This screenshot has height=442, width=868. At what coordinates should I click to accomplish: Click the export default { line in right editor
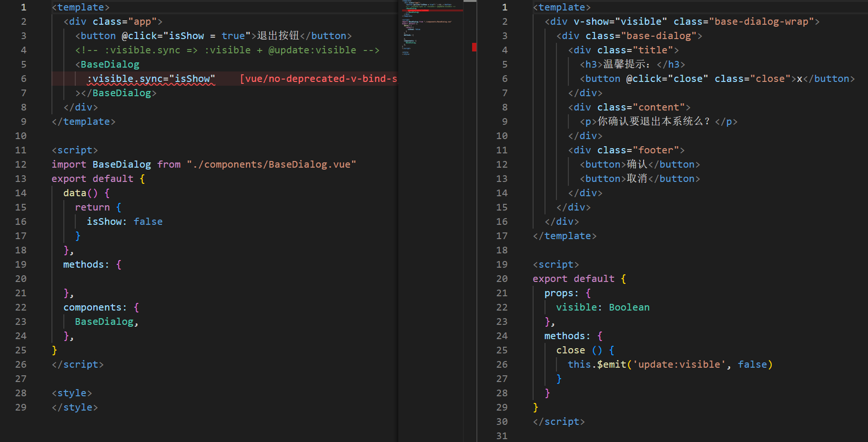[580, 279]
